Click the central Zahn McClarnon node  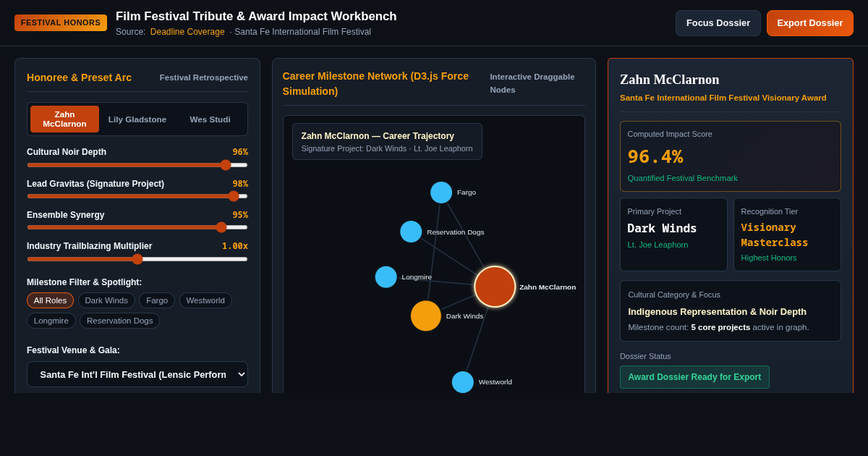coord(495,287)
